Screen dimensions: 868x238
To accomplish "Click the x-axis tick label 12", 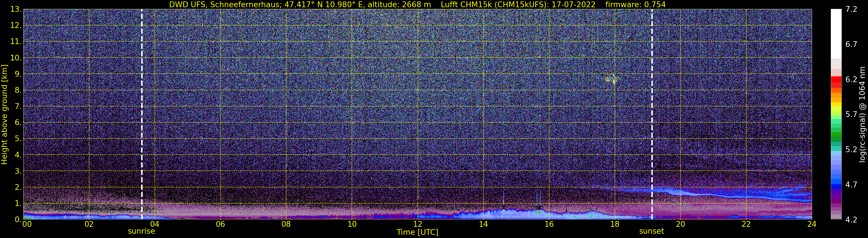I will [x=417, y=224].
